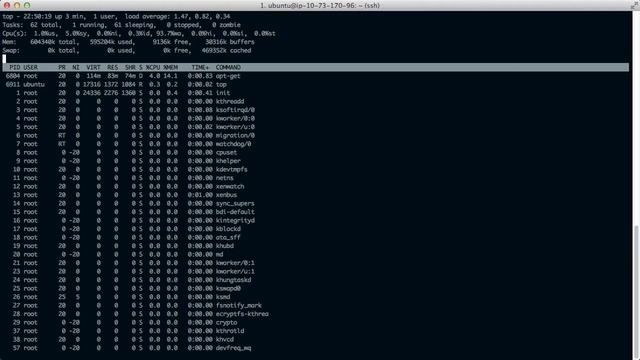
Task: Click the fsnotify_mark process name
Action: coord(239,306)
